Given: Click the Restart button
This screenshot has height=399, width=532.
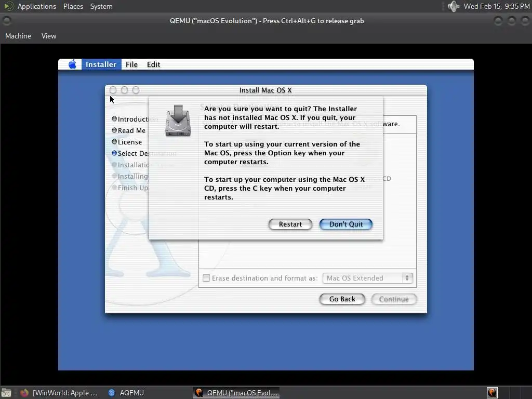Looking at the screenshot, I should 290,224.
